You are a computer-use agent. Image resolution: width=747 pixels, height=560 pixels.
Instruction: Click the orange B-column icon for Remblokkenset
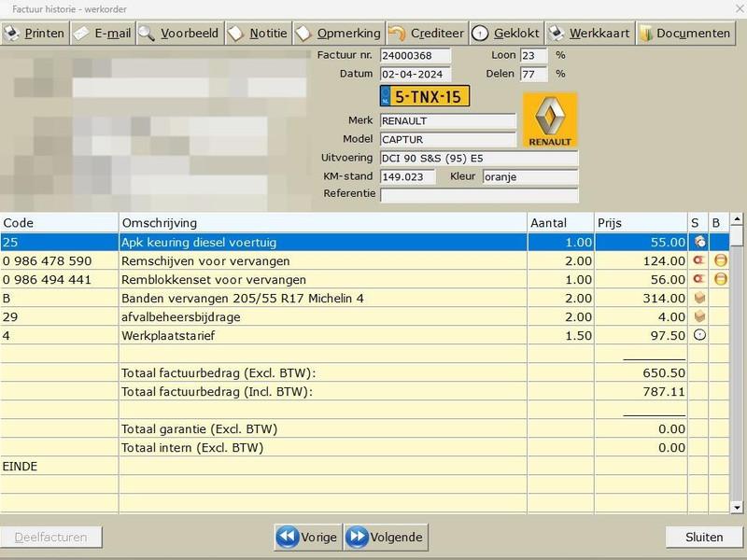pyautogui.click(x=720, y=280)
